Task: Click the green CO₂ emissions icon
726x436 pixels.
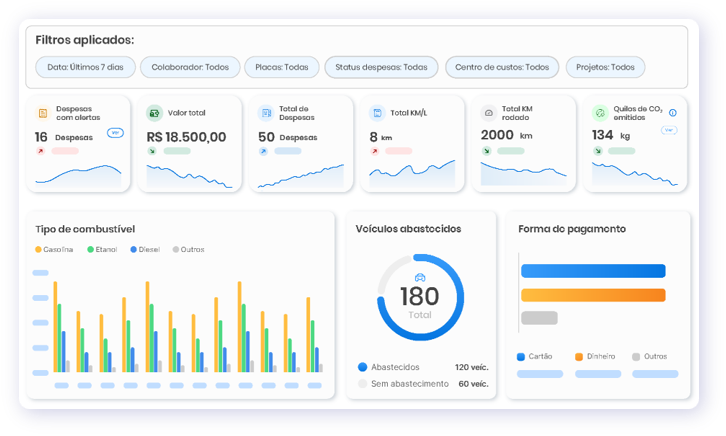Action: [600, 113]
